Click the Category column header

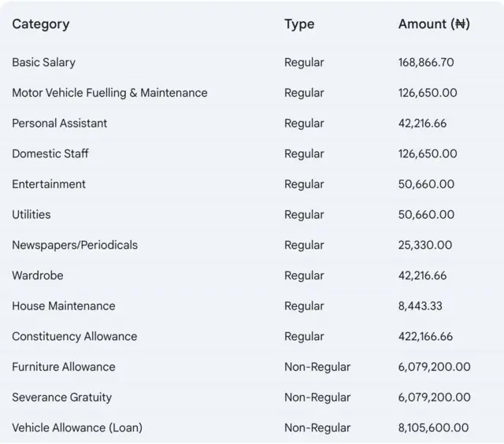click(41, 24)
